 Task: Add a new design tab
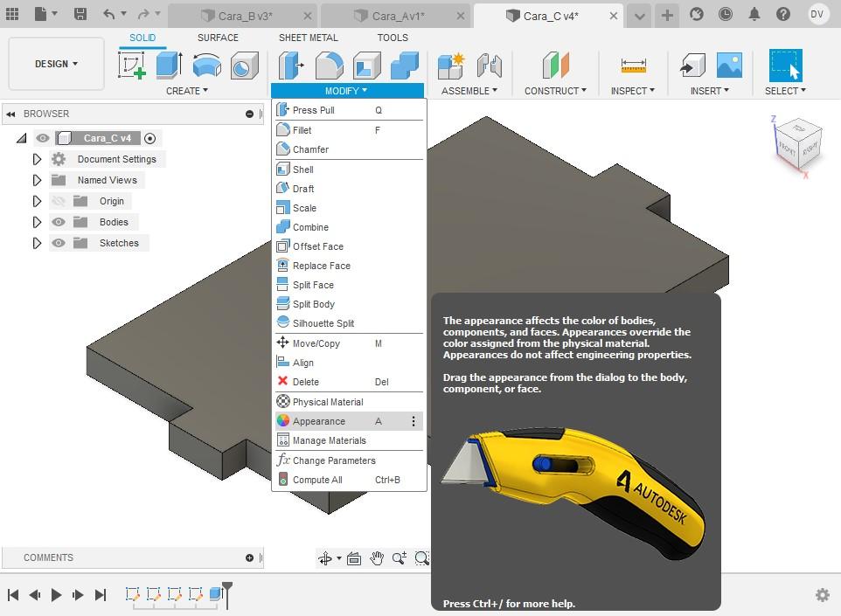[667, 16]
